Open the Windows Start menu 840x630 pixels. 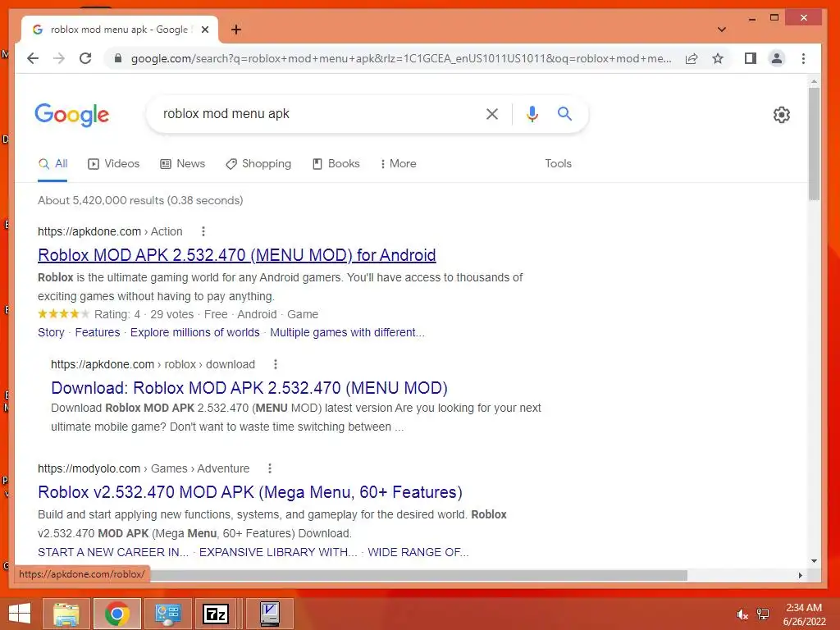point(20,614)
